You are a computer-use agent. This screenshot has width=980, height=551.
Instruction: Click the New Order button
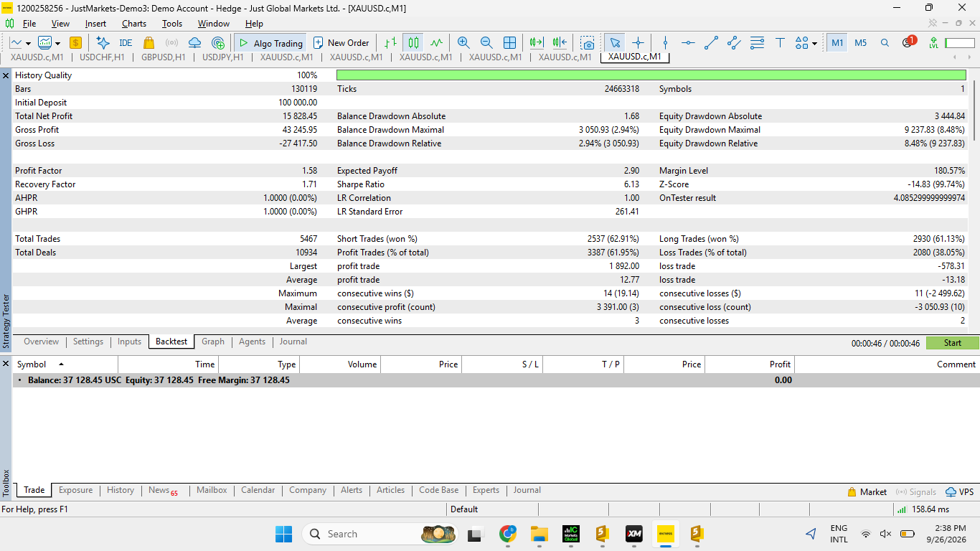tap(341, 43)
